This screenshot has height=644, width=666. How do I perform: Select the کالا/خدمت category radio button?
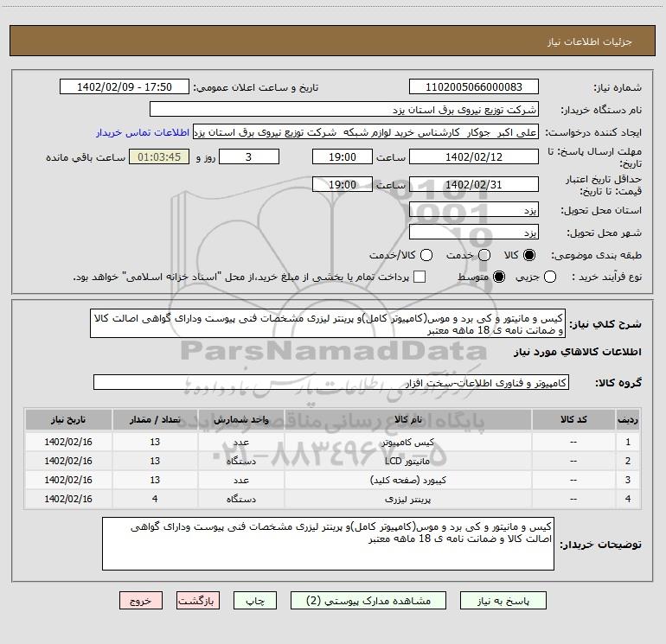426,255
